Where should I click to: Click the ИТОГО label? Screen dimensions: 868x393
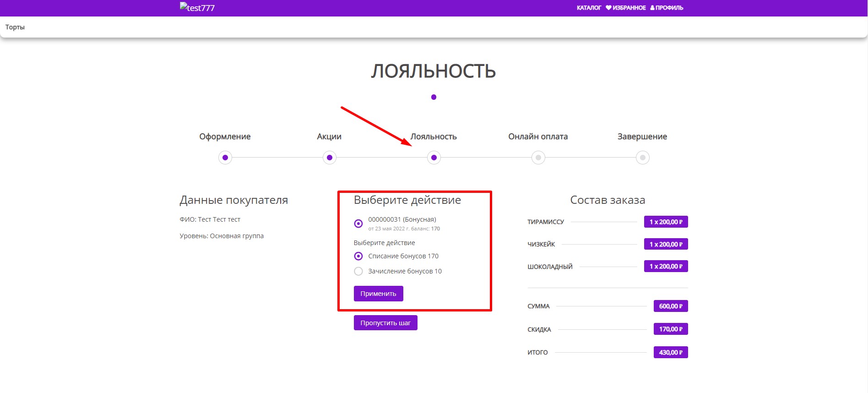point(537,352)
